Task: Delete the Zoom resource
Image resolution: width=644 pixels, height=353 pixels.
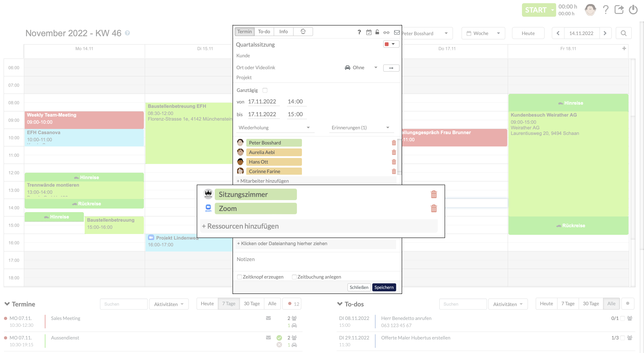Action: point(434,208)
